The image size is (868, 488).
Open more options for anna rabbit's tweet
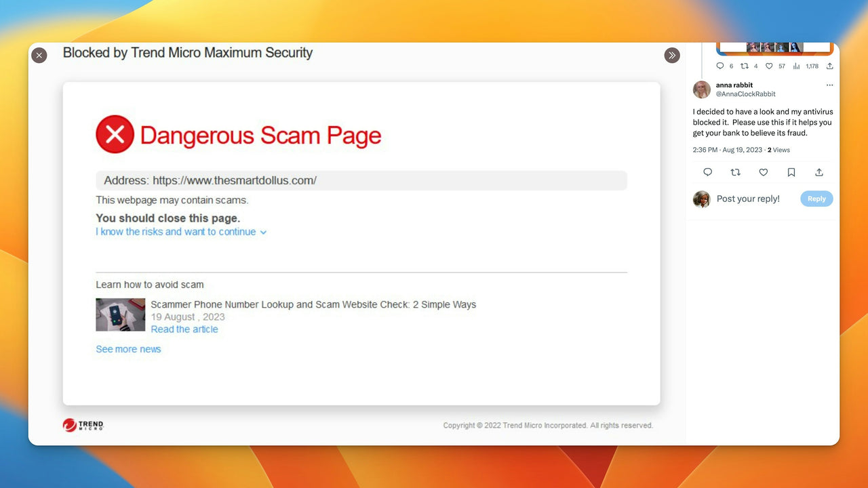click(829, 85)
